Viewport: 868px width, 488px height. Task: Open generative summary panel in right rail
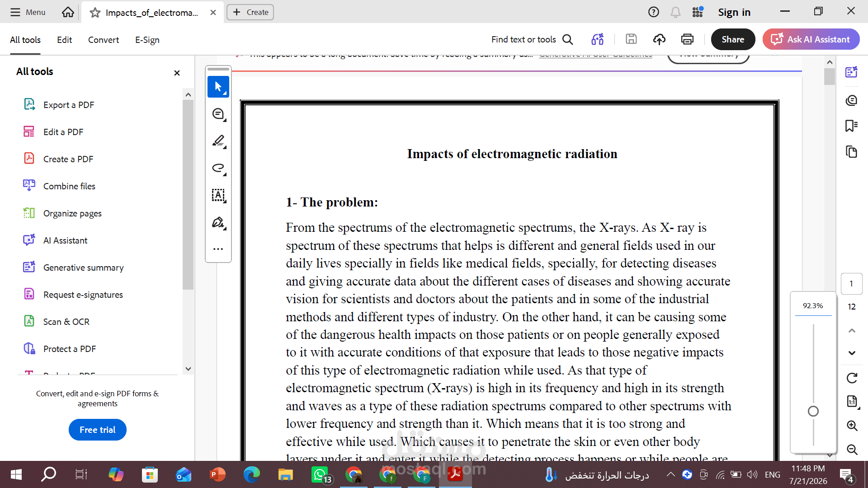click(852, 72)
